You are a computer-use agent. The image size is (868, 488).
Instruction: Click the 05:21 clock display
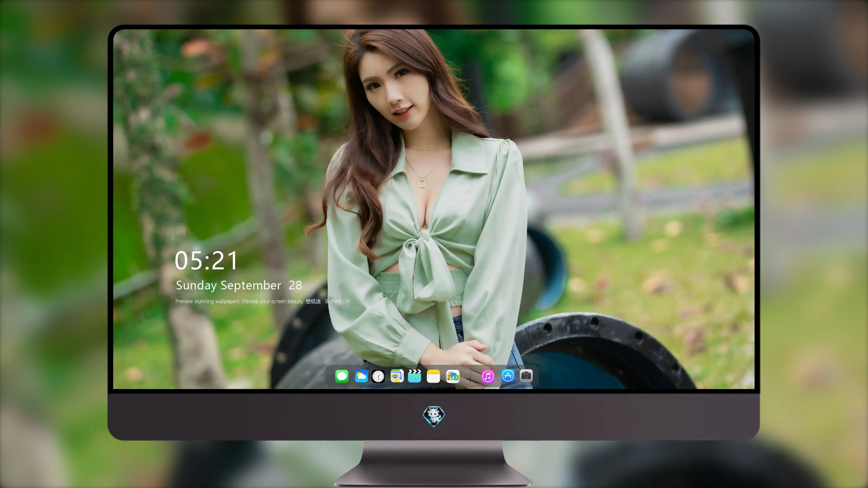tap(206, 261)
